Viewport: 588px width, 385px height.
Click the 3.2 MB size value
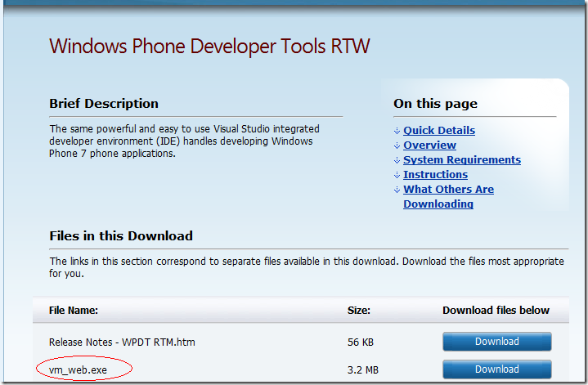point(362,370)
